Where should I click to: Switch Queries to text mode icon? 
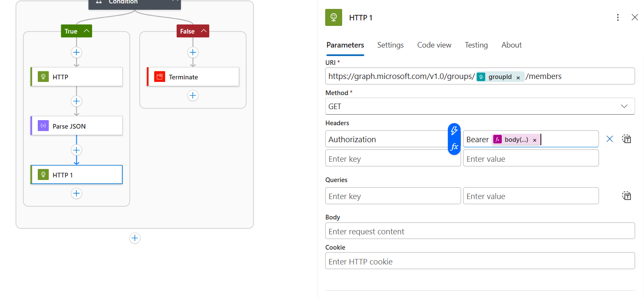pyautogui.click(x=627, y=196)
